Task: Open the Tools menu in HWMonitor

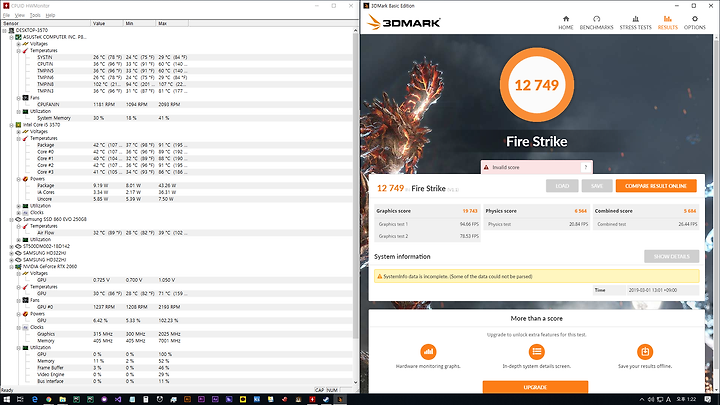Action: point(35,15)
